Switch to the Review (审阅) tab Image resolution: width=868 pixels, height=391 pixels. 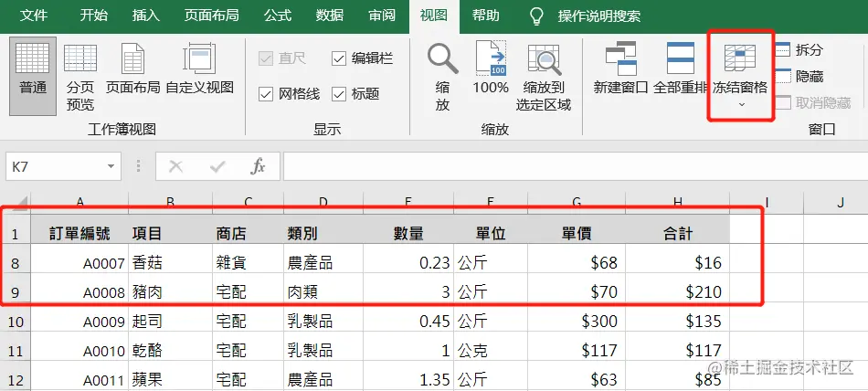[382, 16]
